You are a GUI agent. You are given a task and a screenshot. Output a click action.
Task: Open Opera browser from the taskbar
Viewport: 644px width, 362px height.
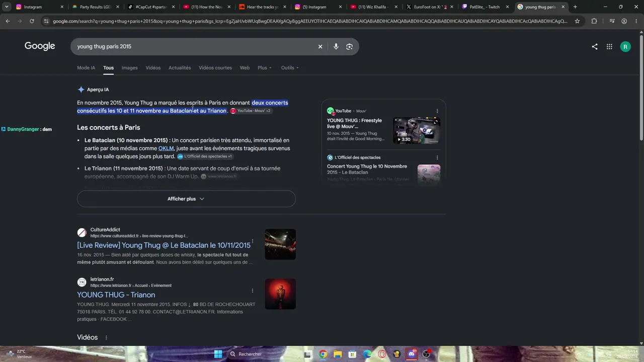point(382,354)
